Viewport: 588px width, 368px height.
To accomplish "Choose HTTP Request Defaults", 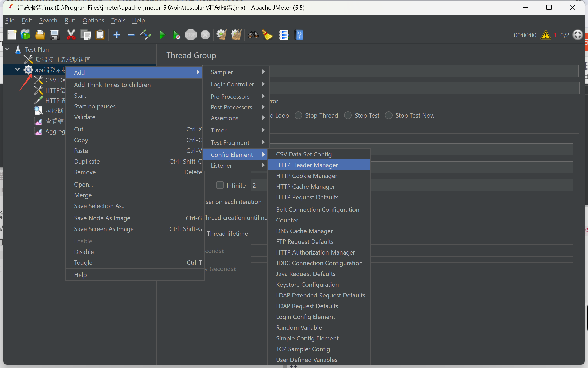I will (x=319, y=197).
